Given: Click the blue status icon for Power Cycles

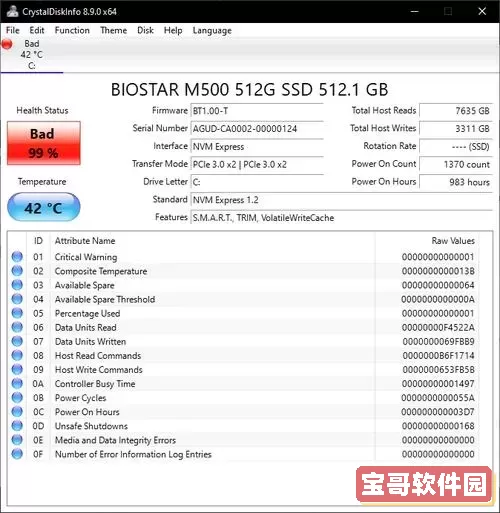Looking at the screenshot, I should (x=17, y=397).
